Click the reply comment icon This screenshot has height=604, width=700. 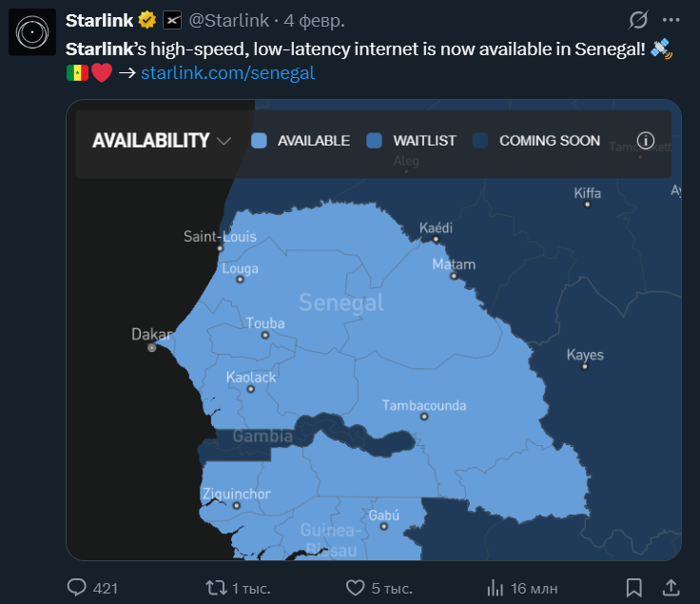[x=77, y=587]
